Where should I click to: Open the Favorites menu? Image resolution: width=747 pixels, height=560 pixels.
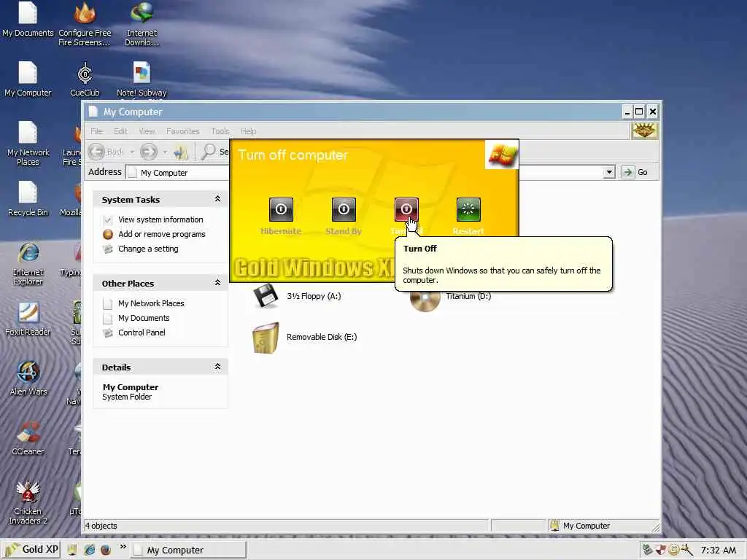tap(183, 131)
